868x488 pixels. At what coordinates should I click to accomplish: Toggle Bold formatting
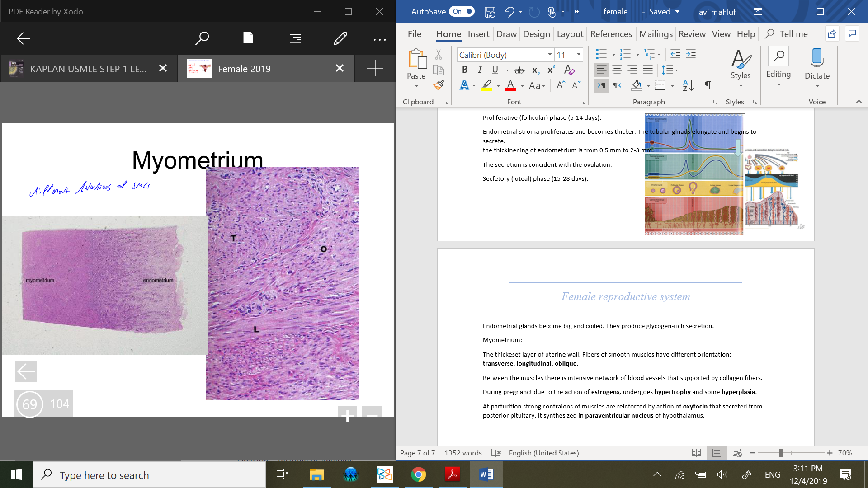point(464,70)
